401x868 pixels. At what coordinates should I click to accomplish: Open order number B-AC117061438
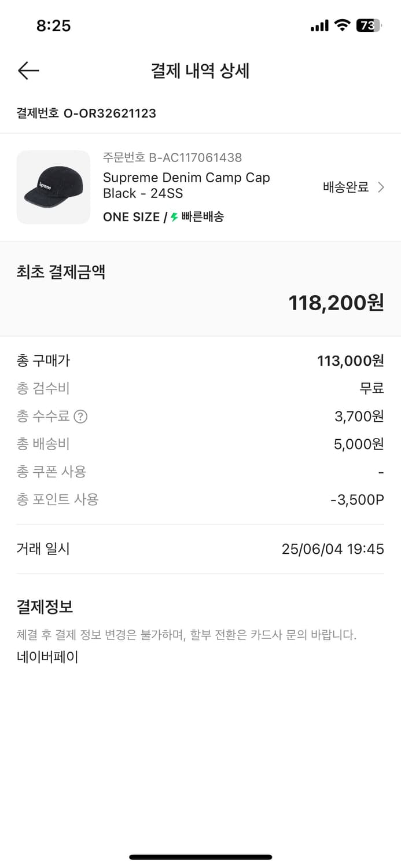[x=172, y=157]
